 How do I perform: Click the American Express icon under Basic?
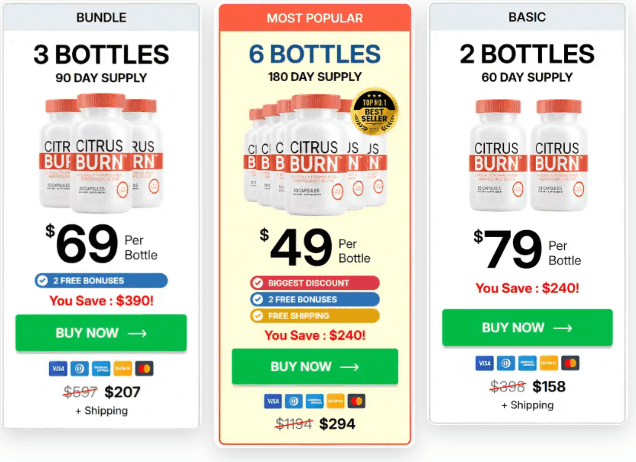(x=528, y=363)
